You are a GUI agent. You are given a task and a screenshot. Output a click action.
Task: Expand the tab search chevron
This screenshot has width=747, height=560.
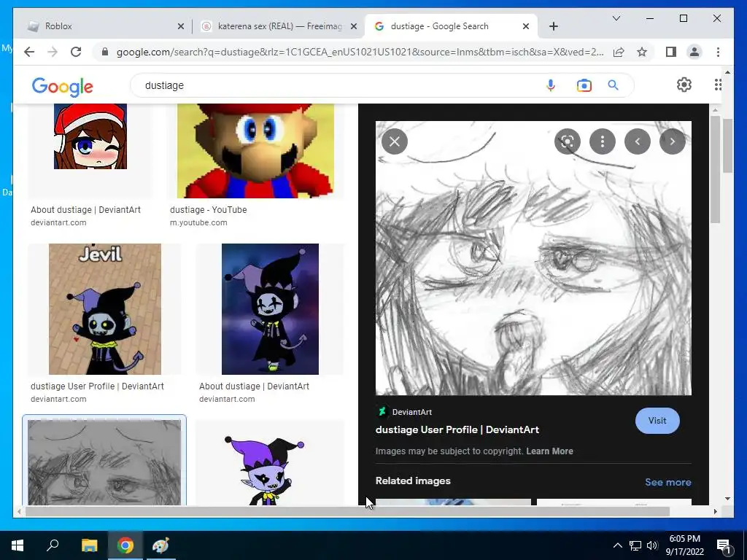tap(616, 18)
